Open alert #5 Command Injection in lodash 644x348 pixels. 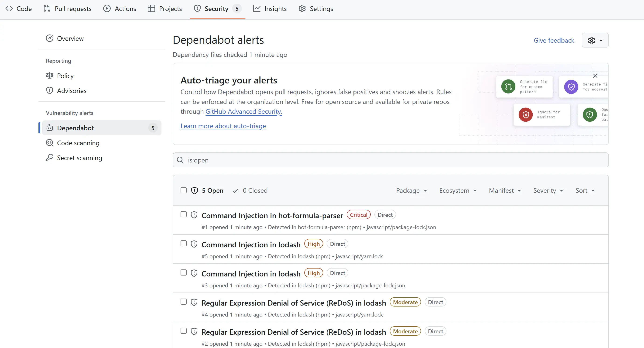point(251,245)
